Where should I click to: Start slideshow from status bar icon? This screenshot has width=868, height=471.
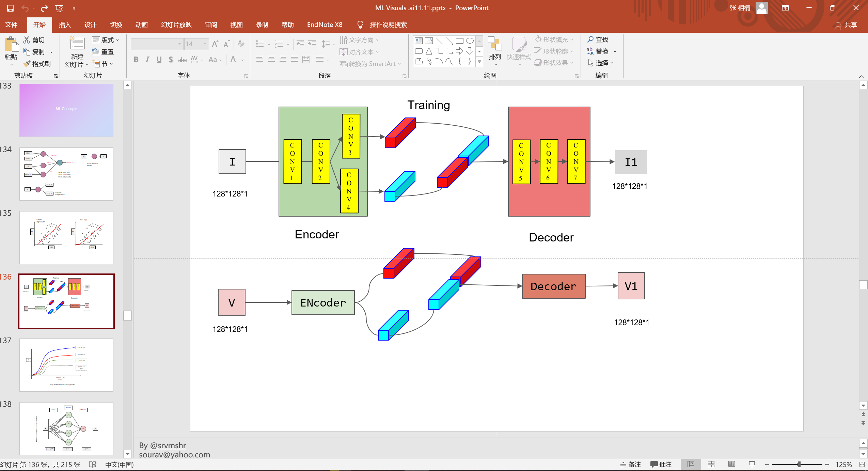click(752, 464)
